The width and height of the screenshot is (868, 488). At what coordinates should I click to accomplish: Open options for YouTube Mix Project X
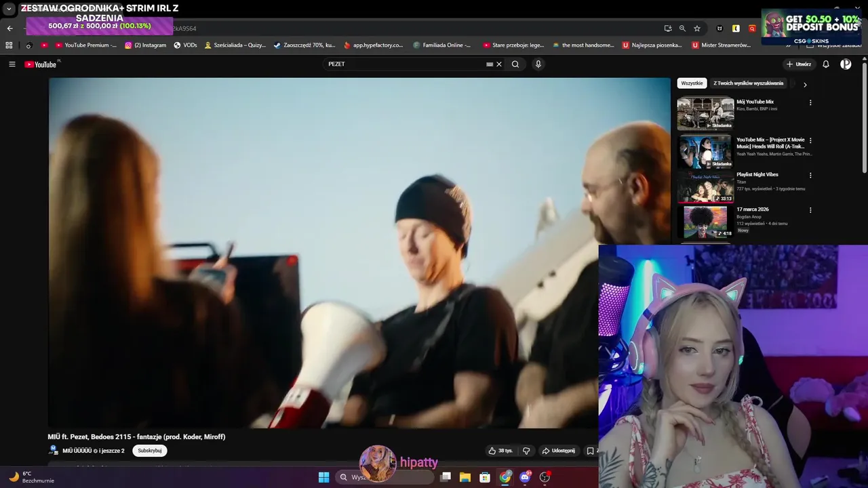pyautogui.click(x=810, y=140)
